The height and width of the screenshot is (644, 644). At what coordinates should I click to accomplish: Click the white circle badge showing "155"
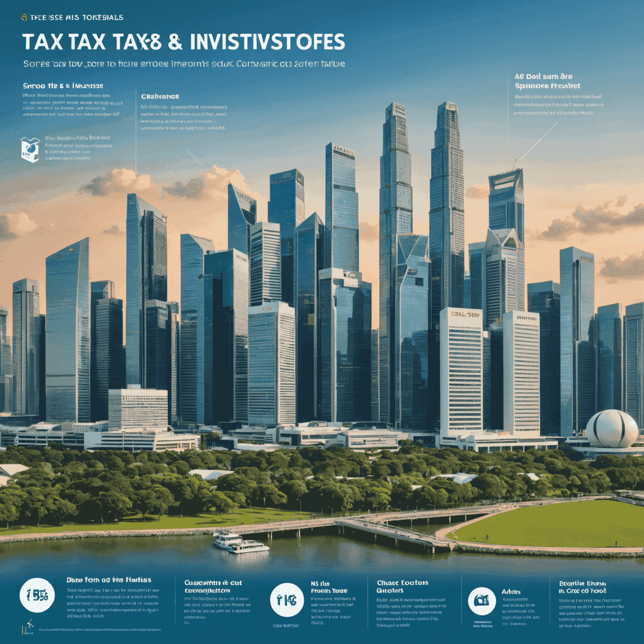click(37, 595)
